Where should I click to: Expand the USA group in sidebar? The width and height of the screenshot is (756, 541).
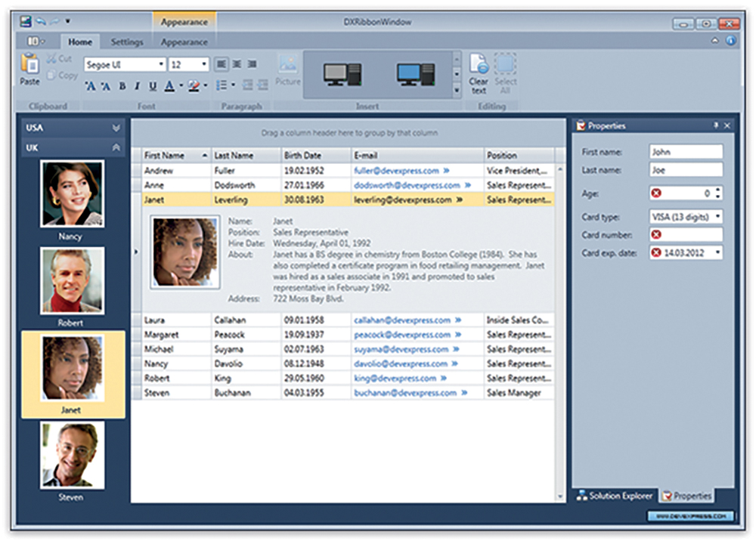(116, 128)
